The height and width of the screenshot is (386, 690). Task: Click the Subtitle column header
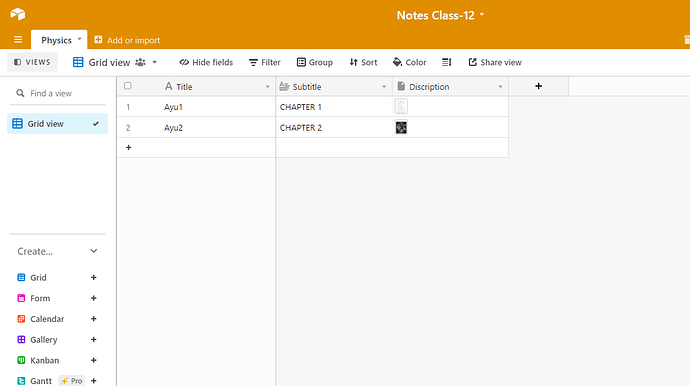click(334, 87)
